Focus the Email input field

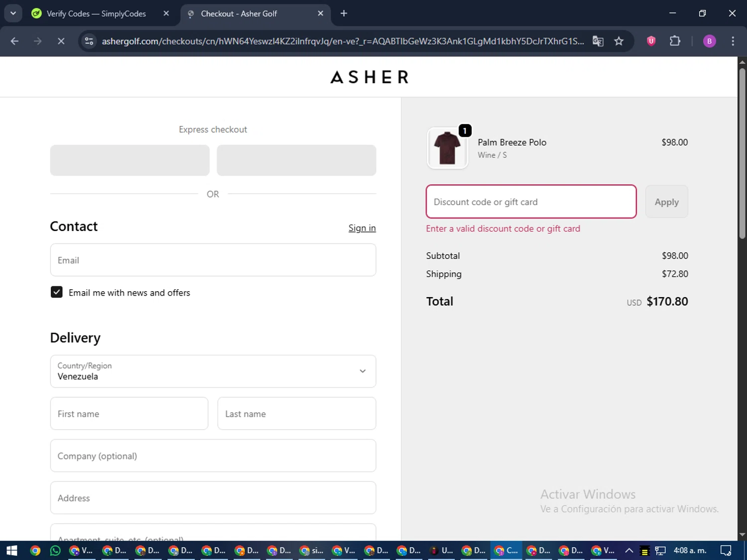[x=213, y=260]
